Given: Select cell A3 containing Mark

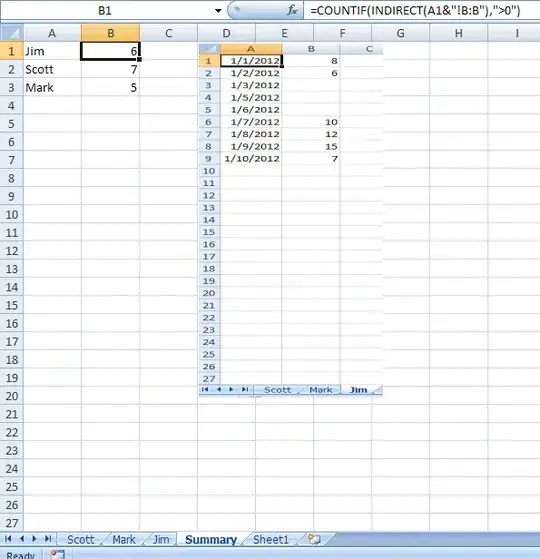Looking at the screenshot, I should coord(52,87).
